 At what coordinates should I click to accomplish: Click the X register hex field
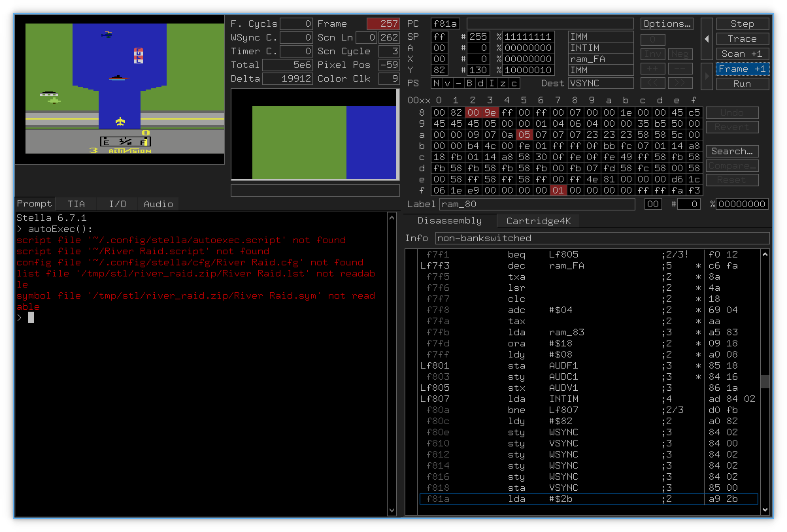pyautogui.click(x=439, y=59)
